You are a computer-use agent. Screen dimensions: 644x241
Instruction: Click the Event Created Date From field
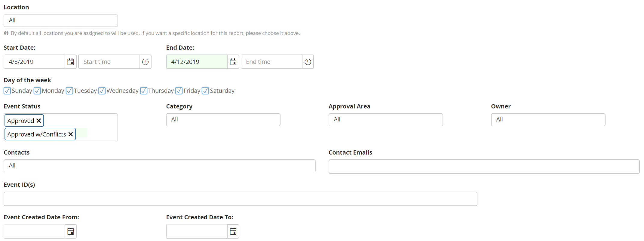[x=35, y=231]
